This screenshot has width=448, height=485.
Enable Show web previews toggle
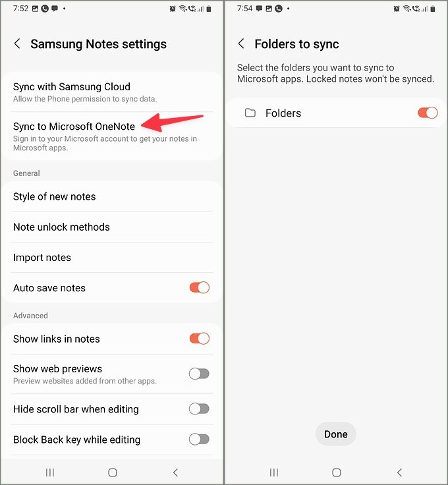pyautogui.click(x=200, y=374)
